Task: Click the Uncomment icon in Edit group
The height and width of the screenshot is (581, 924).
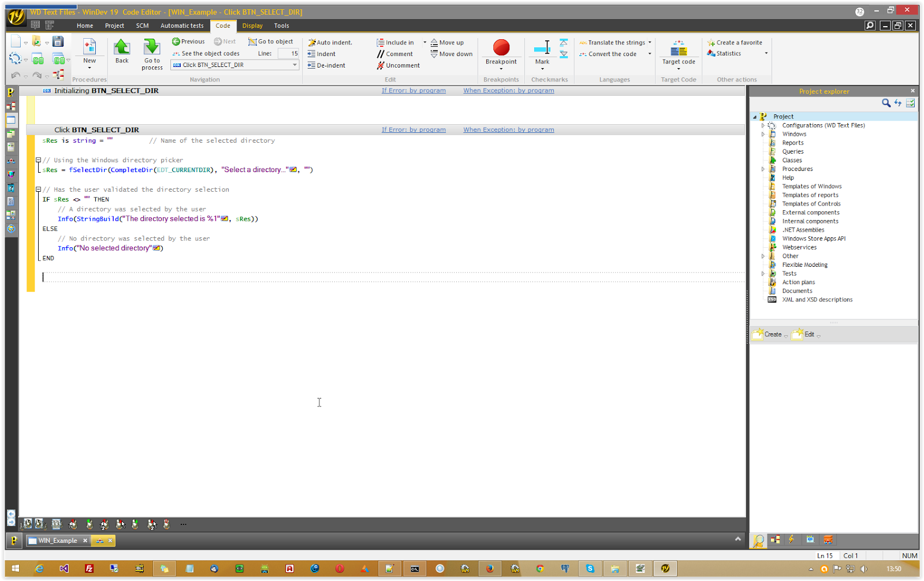Action: coord(381,65)
